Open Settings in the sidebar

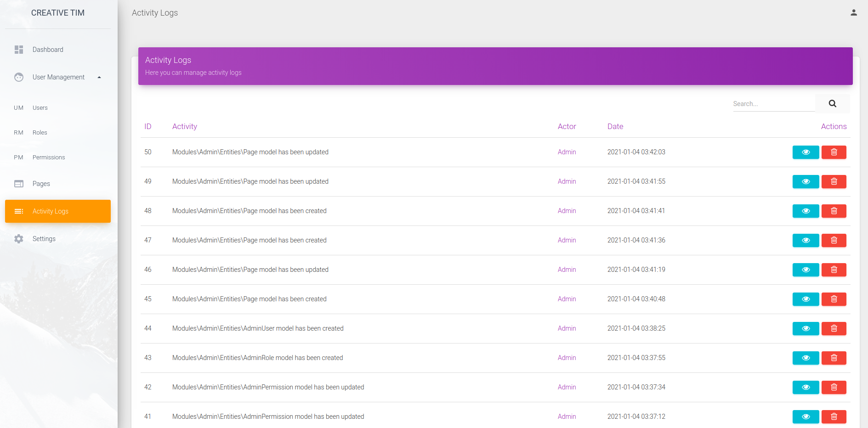58,239
